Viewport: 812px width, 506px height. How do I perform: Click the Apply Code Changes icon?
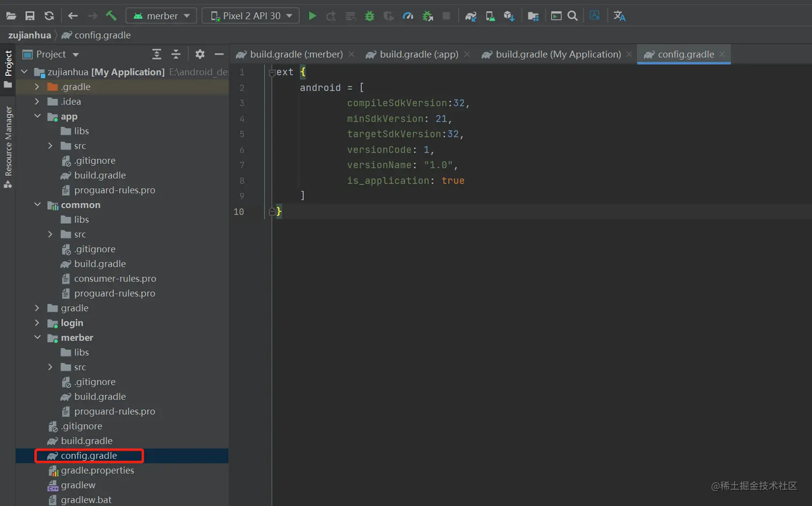351,16
